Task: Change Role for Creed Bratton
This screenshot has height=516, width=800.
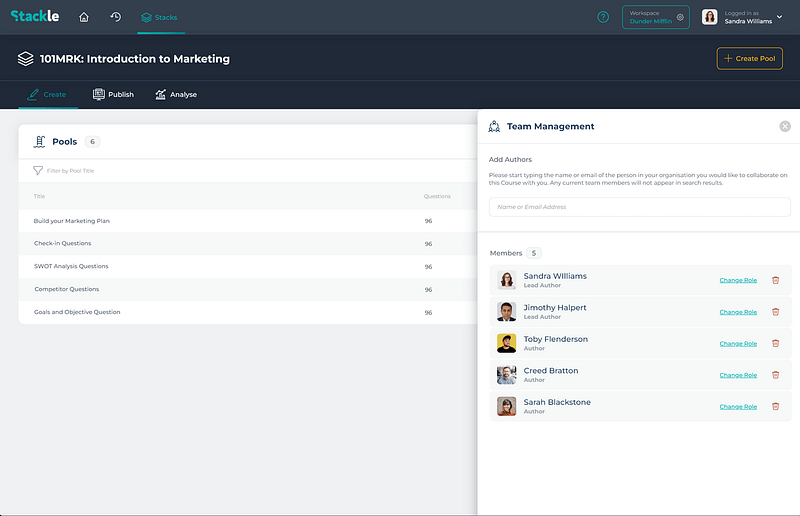Action: coord(738,375)
